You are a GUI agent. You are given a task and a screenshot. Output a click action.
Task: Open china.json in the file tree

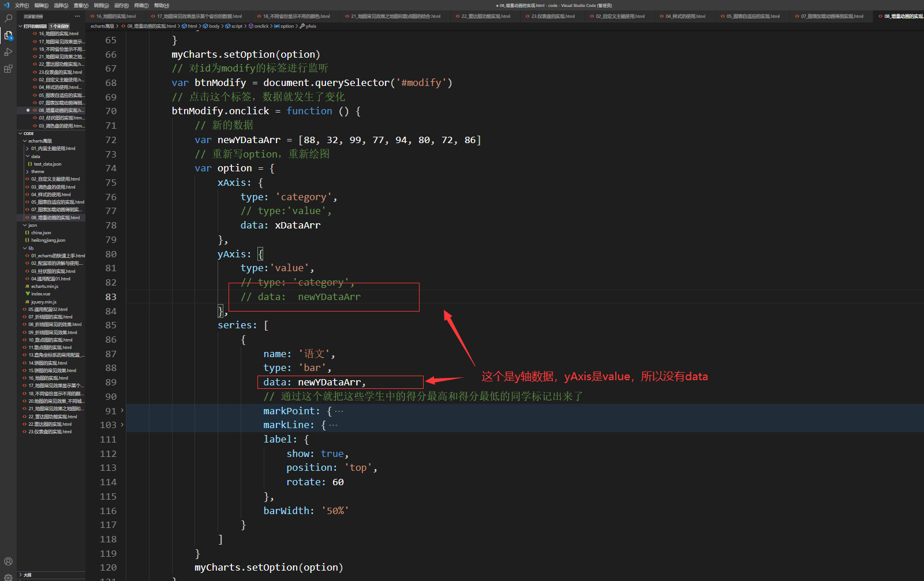click(41, 233)
